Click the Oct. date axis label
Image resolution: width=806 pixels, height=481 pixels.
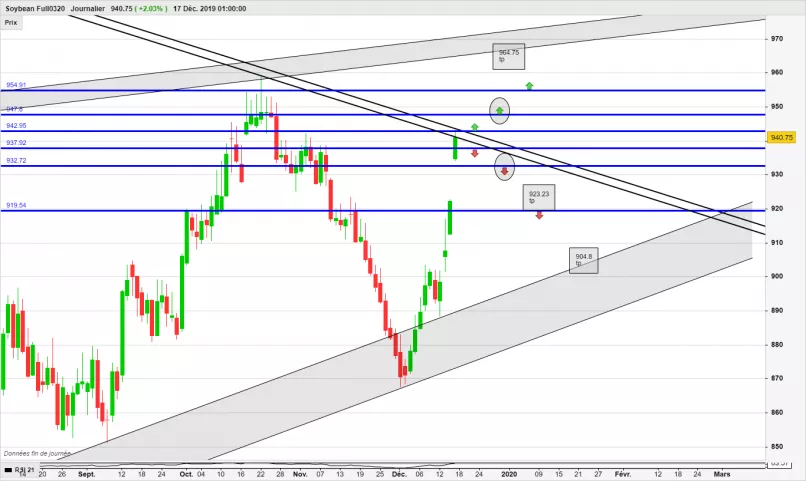point(187,474)
